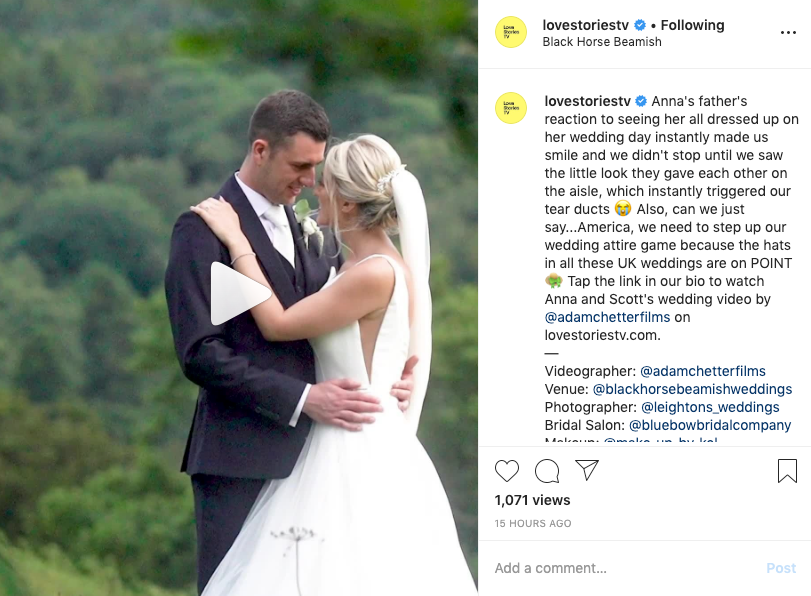Open the Black Horse Beamish location
Screen dimensions: 811x596
[602, 42]
